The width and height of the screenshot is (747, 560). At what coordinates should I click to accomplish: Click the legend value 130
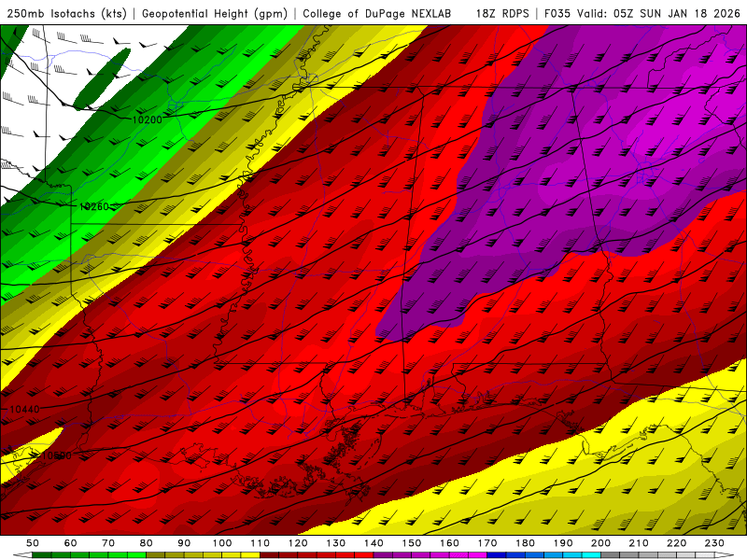point(336,543)
